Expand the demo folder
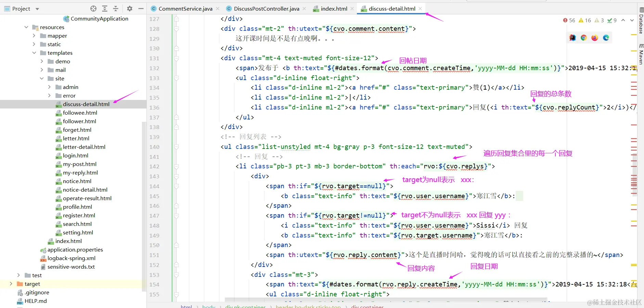Viewport: 644px width, 308px height. point(42,61)
